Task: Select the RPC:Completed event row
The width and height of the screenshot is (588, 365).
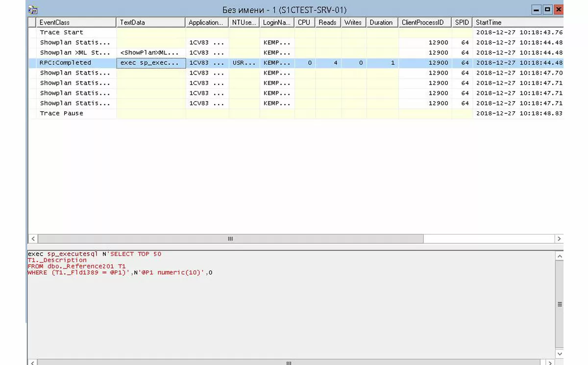Action: tap(295, 63)
